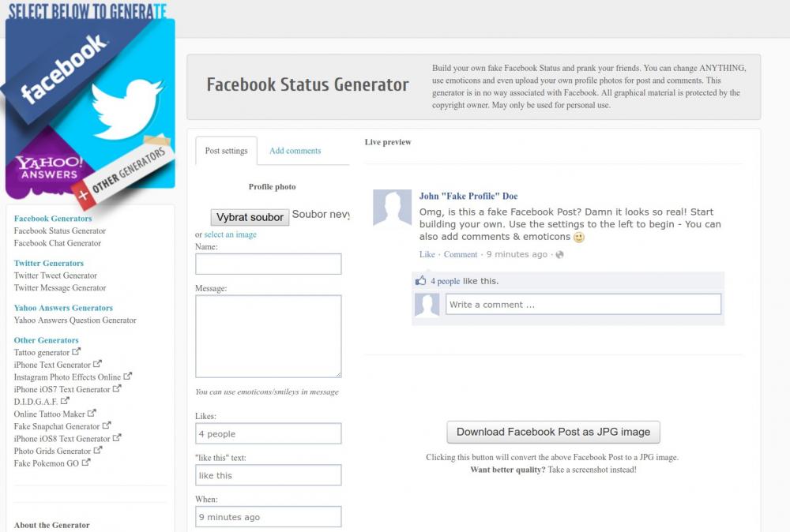Click the smiley emoticon in the post
The image size is (790, 532).
579,237
